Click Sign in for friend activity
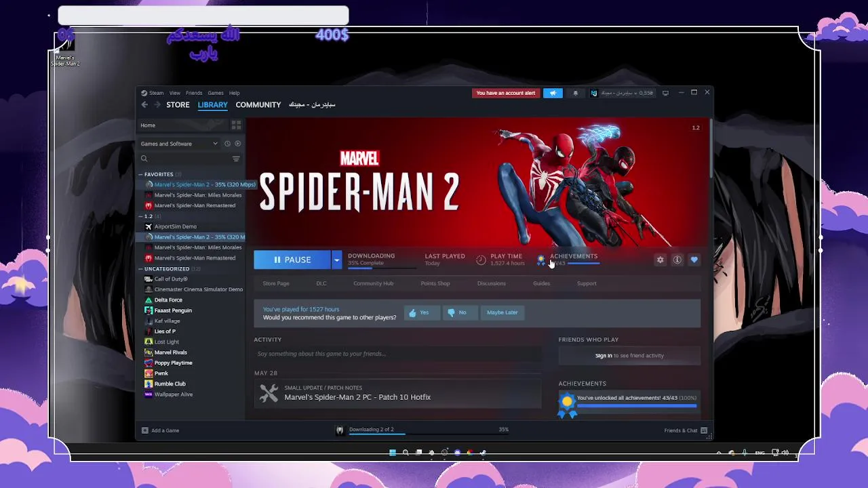The width and height of the screenshot is (868, 488). [x=604, y=356]
